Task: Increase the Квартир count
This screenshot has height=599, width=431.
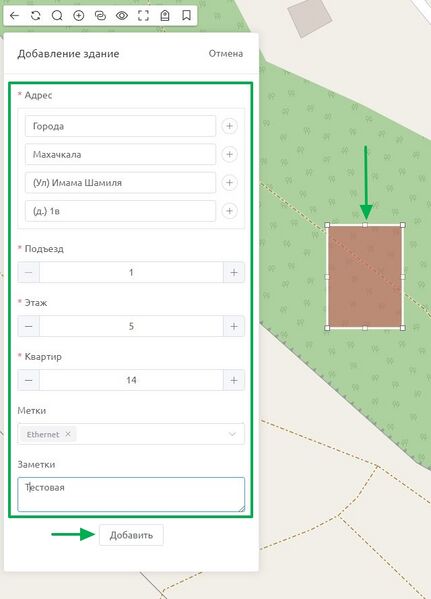Action: [234, 380]
